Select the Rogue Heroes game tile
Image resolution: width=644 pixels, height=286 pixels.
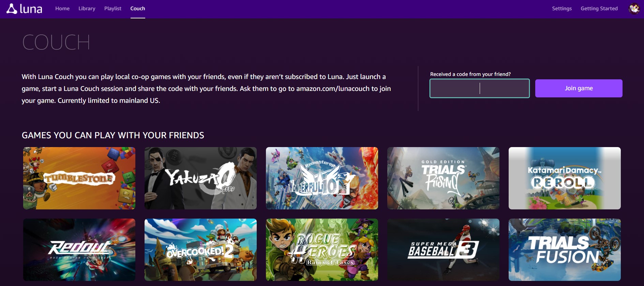tap(322, 250)
